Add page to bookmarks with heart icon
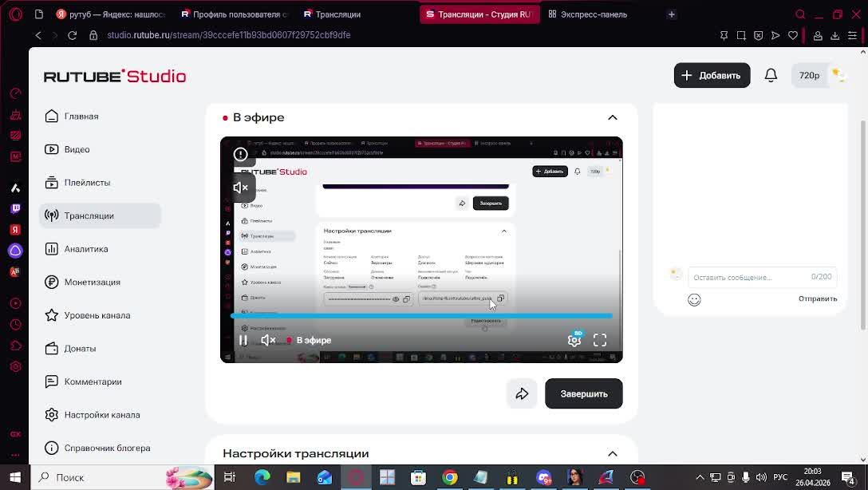This screenshot has width=868, height=490. pyautogui.click(x=793, y=35)
